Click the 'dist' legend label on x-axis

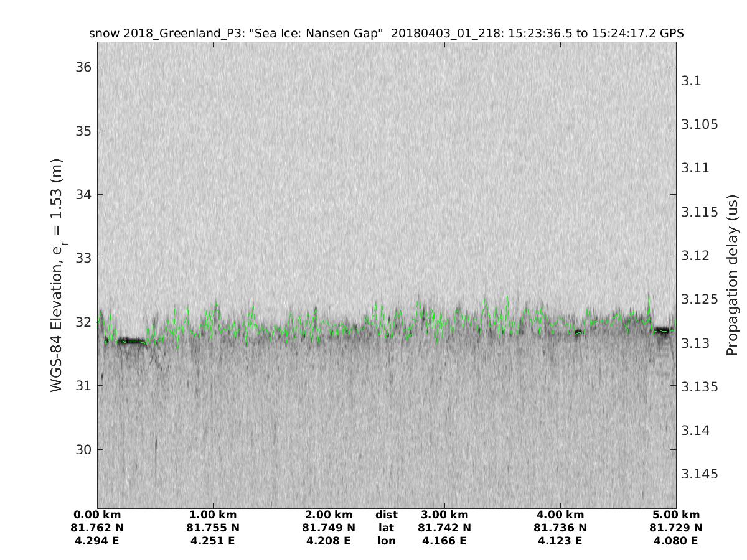pyautogui.click(x=387, y=515)
